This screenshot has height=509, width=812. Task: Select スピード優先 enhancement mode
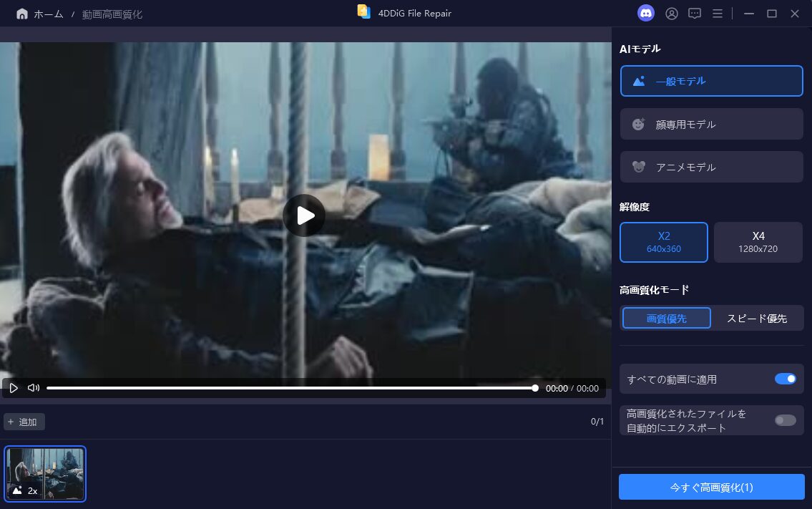click(757, 319)
